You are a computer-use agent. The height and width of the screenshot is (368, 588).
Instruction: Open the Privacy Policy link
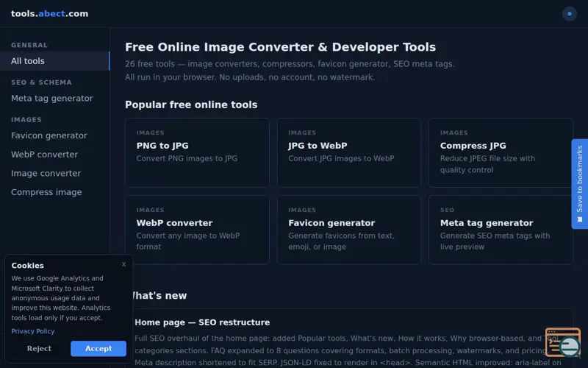[32, 331]
